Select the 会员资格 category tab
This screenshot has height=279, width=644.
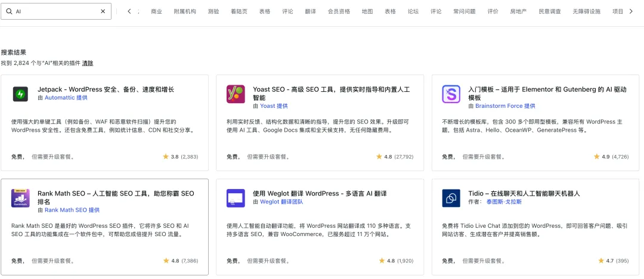point(339,11)
